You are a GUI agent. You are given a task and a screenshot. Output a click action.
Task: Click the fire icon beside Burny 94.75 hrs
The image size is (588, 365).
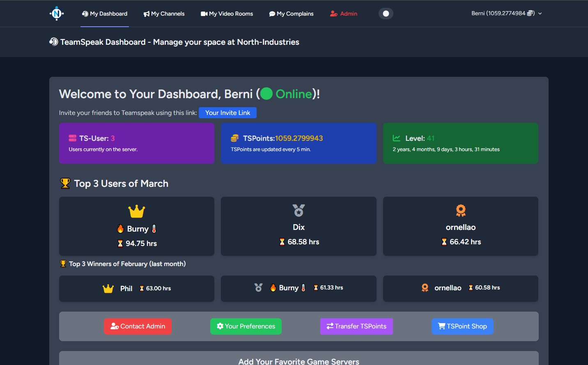tap(120, 229)
